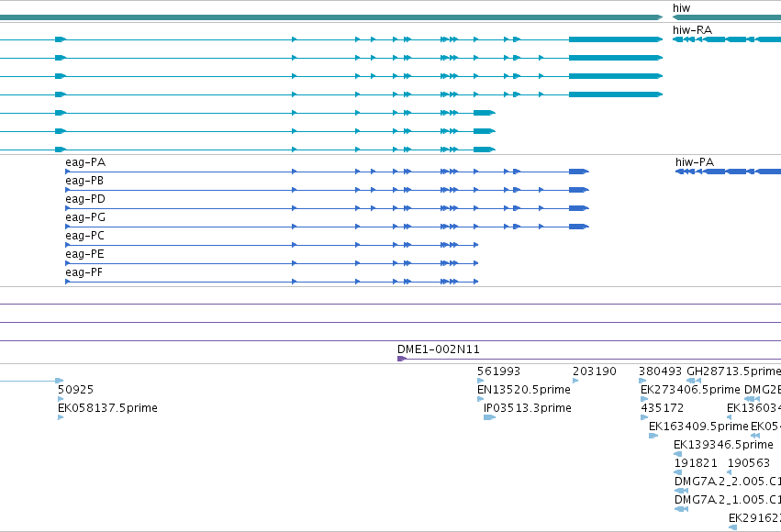781x532 pixels.
Task: Select the eag-PC protein feature label
Action: tap(84, 236)
